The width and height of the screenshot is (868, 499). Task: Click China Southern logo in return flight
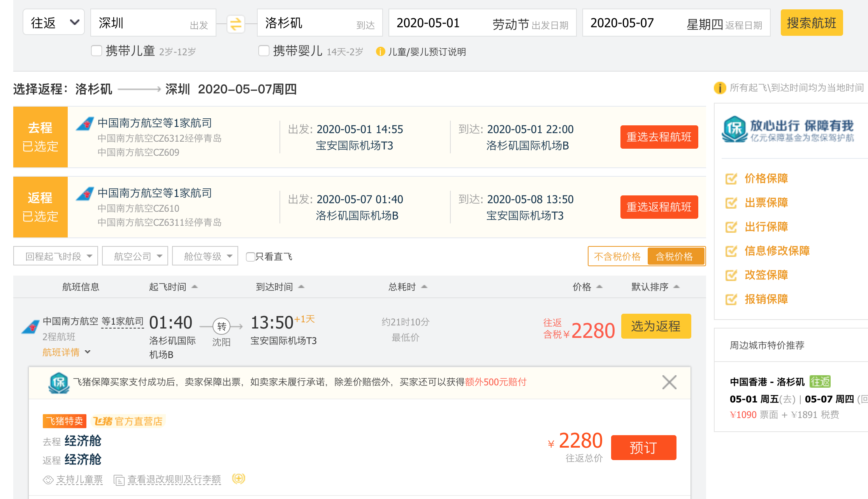pyautogui.click(x=85, y=193)
